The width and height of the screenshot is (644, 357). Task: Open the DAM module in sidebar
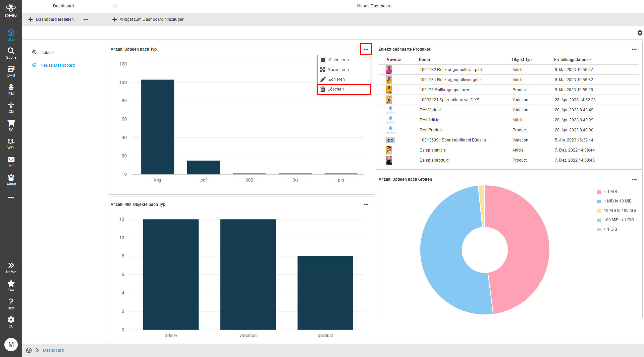[x=11, y=71]
